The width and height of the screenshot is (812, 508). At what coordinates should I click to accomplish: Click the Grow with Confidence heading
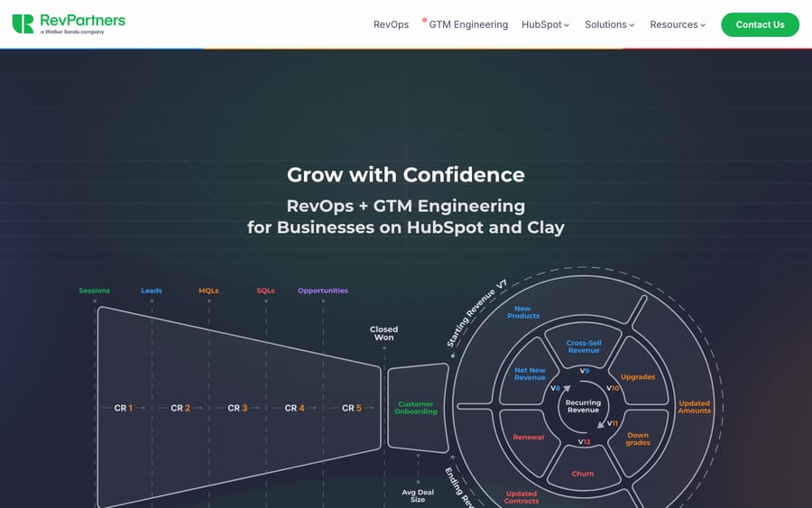pos(406,174)
